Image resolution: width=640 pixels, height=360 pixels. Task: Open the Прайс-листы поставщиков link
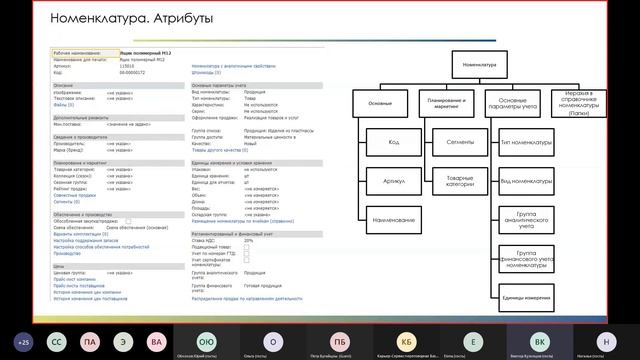click(x=79, y=286)
